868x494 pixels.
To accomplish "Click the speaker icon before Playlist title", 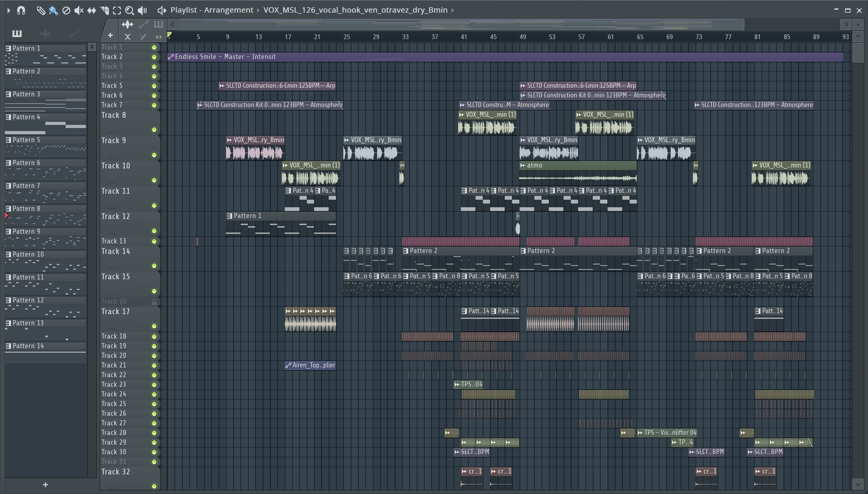I will point(162,11).
